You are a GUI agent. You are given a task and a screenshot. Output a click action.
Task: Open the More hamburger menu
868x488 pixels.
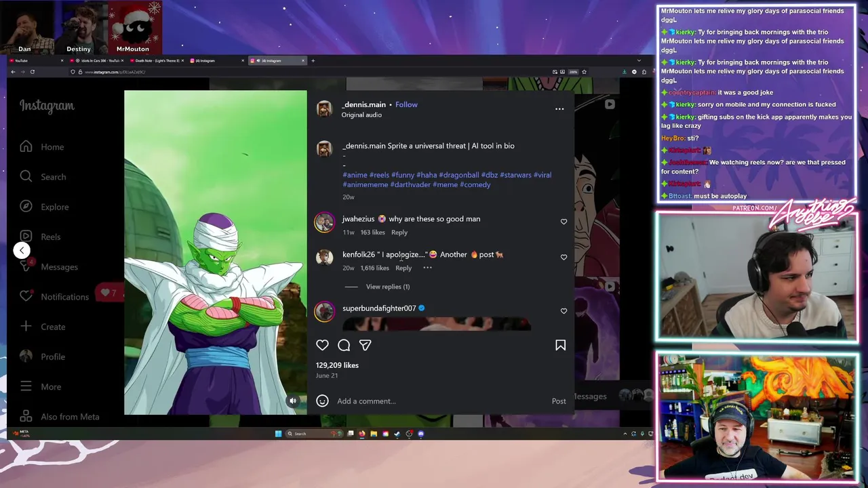click(x=41, y=386)
